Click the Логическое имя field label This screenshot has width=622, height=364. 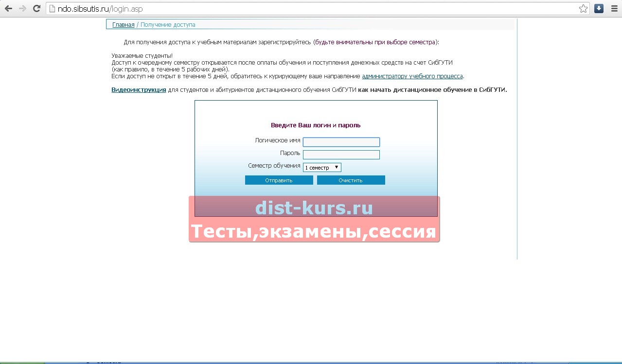point(277,140)
